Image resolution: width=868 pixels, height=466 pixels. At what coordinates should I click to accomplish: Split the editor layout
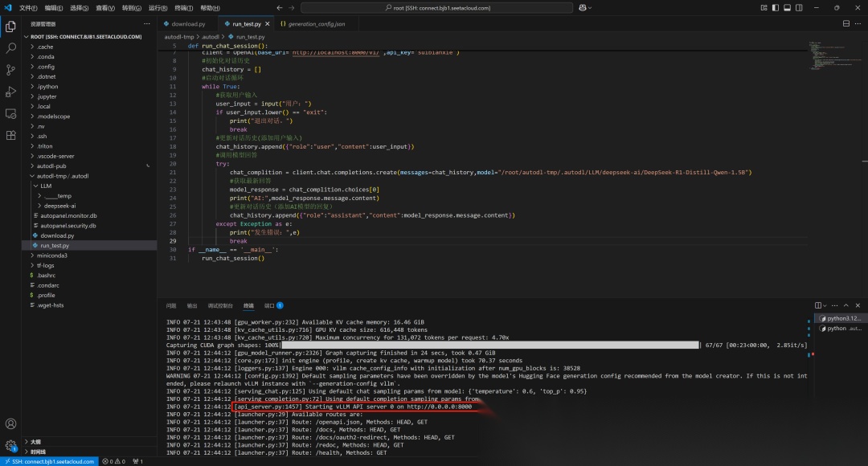click(845, 24)
